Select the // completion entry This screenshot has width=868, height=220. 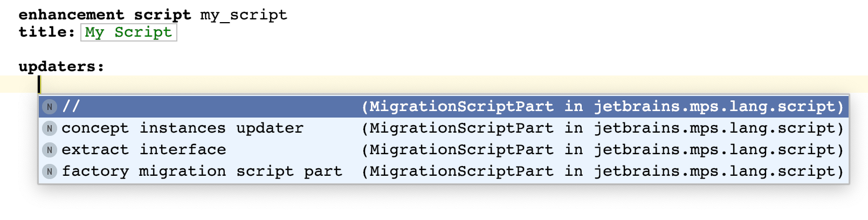tap(71, 107)
